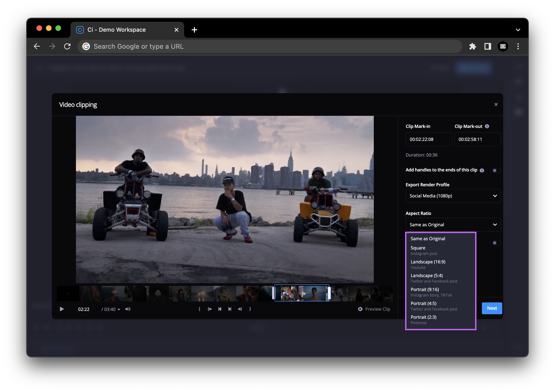Toggle Add handles to the ends of this clip
Viewport: 555px width, 392px height.
click(496, 170)
